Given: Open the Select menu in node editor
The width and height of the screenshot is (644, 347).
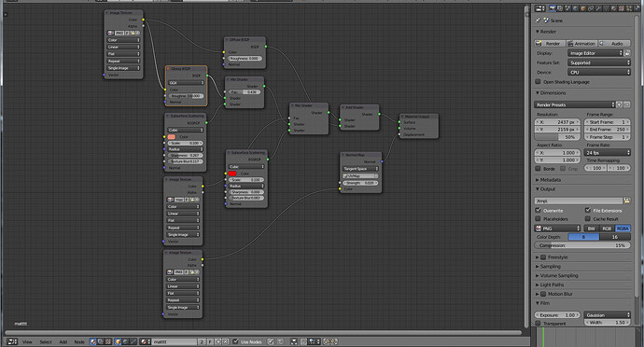Looking at the screenshot, I should [x=46, y=341].
